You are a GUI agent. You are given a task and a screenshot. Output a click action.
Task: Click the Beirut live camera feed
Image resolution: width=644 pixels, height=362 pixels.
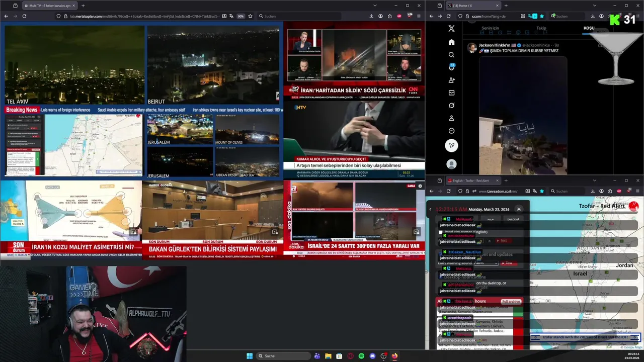(x=213, y=65)
